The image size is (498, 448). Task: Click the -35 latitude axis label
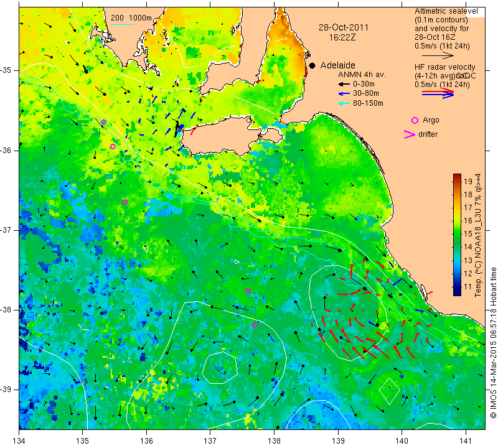point(6,70)
